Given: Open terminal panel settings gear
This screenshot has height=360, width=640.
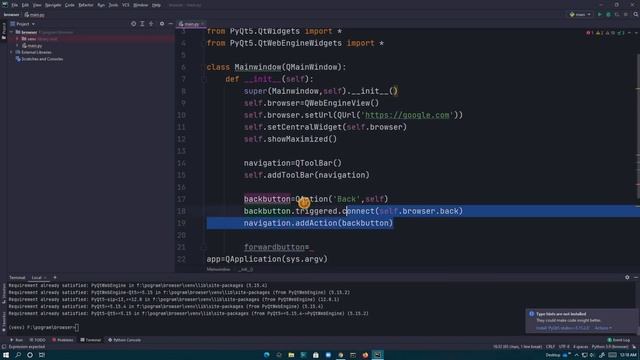Looking at the screenshot, I should (627, 277).
